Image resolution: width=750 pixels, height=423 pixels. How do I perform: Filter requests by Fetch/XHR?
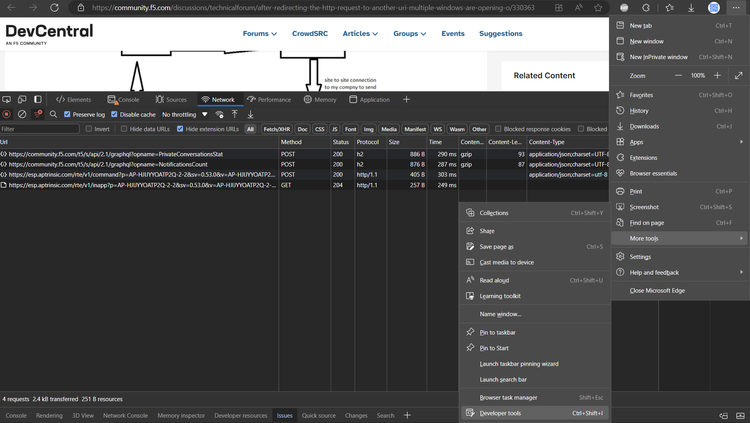[x=277, y=129]
